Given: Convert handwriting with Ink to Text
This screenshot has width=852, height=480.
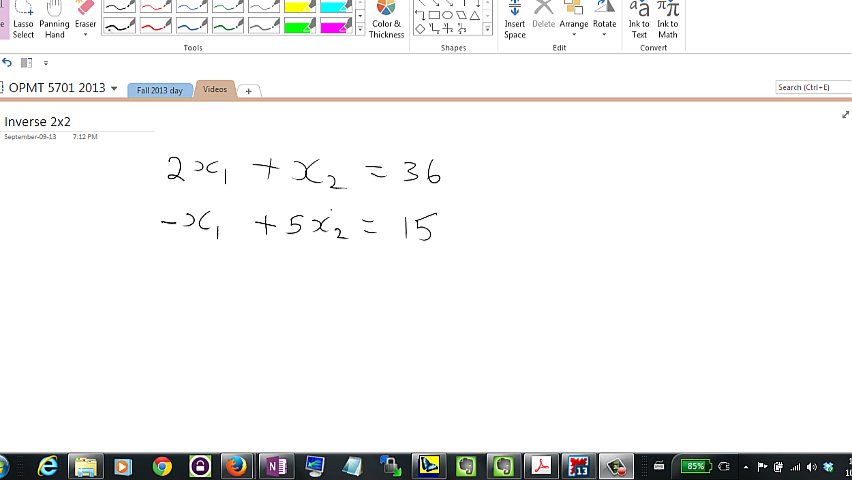Looking at the screenshot, I should click(639, 20).
